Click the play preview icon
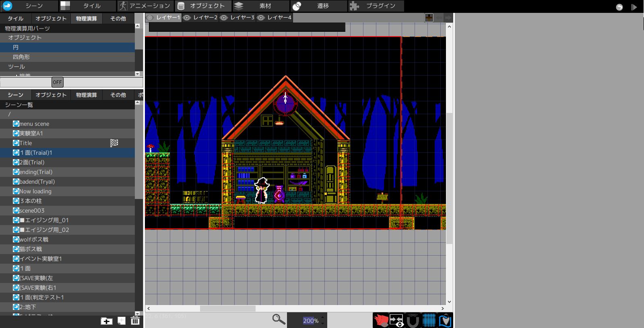Screen dimensions: 644x328 pos(634,7)
